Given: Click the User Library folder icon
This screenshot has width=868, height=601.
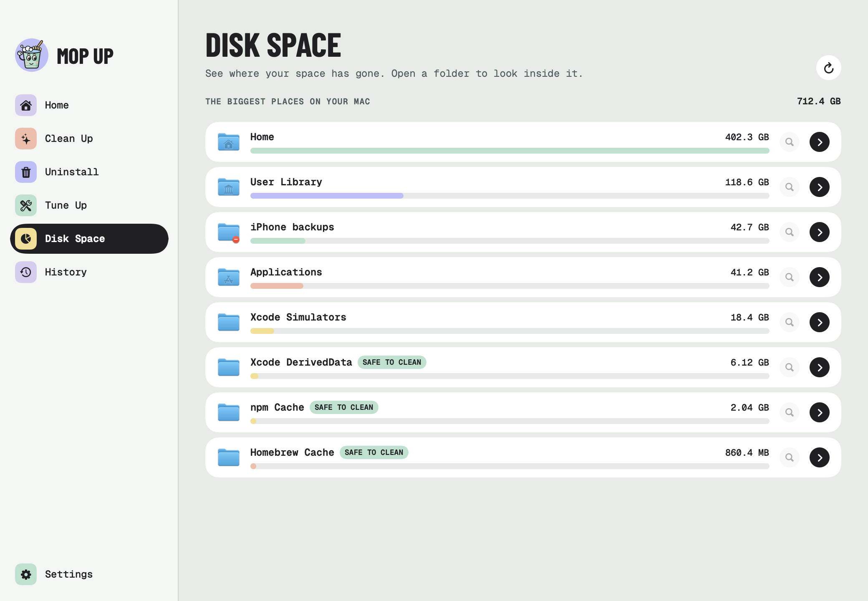Looking at the screenshot, I should click(229, 187).
